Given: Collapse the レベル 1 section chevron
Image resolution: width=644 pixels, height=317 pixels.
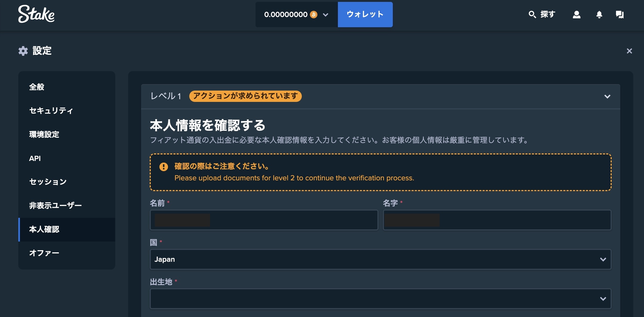Looking at the screenshot, I should point(607,97).
